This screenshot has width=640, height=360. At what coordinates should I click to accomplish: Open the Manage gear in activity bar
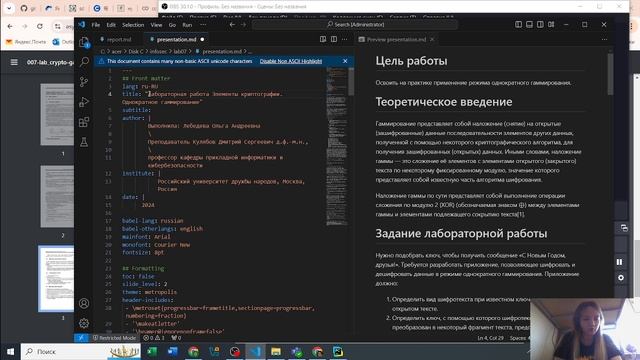[84, 323]
